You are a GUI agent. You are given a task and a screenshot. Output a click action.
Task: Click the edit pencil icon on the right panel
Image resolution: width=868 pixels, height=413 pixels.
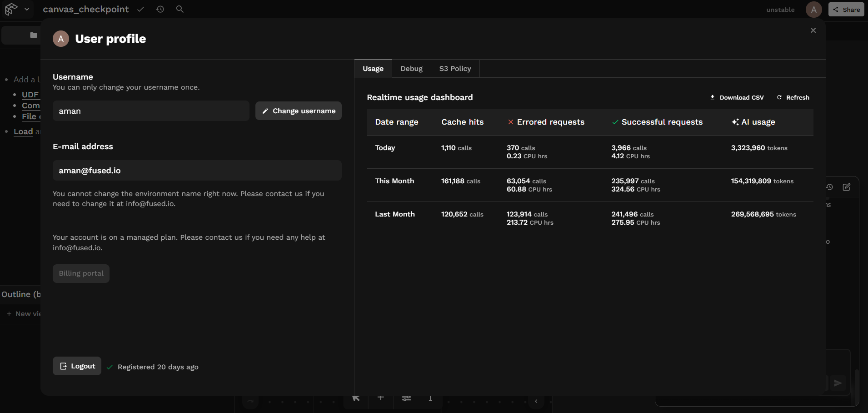click(x=846, y=187)
